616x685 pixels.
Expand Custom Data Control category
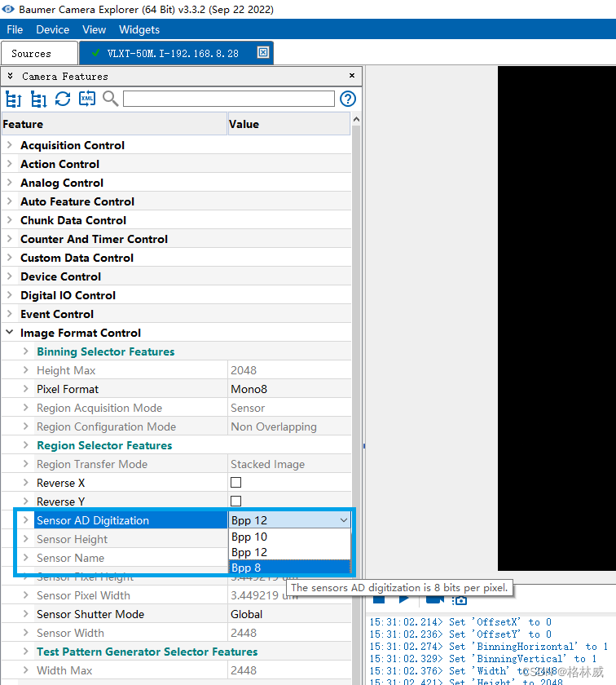pyautogui.click(x=10, y=258)
